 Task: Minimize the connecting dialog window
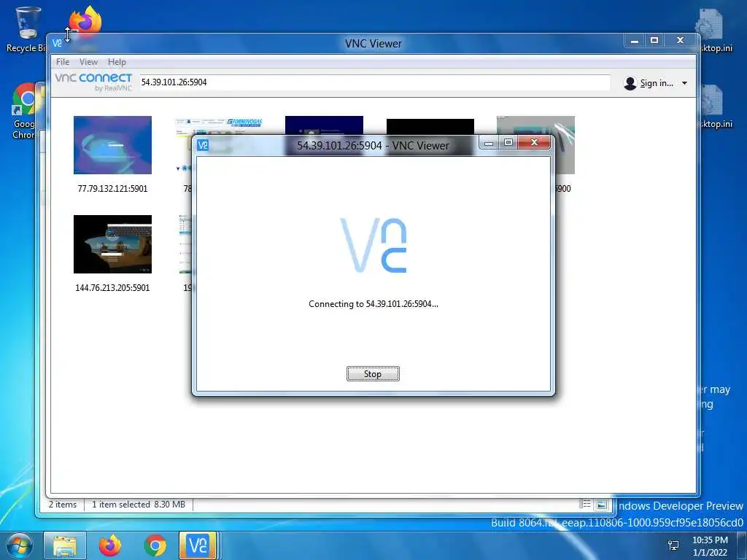tap(489, 142)
